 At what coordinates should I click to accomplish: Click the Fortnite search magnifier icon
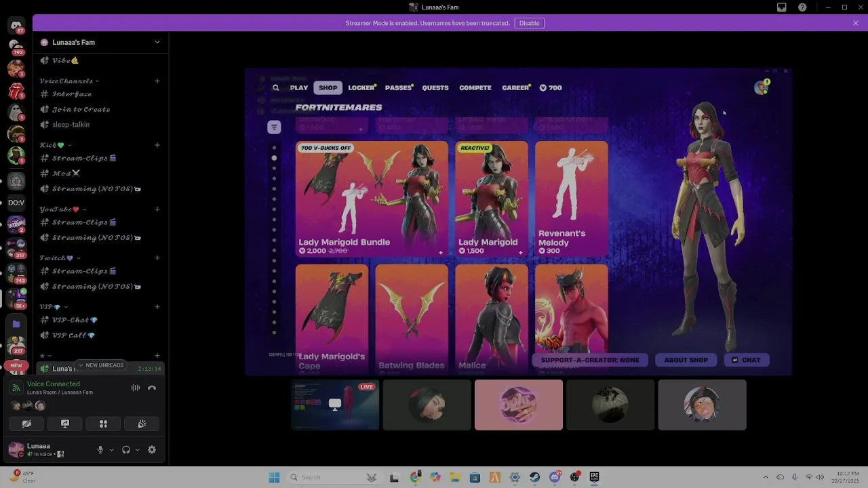coord(276,87)
